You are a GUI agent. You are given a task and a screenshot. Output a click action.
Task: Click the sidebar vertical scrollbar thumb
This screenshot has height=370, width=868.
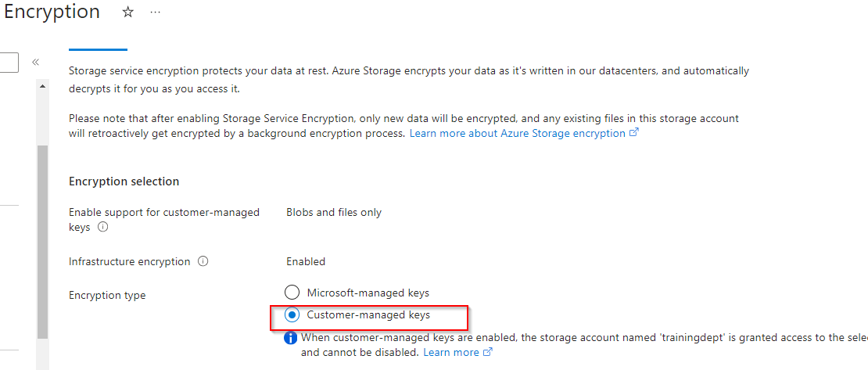42,242
